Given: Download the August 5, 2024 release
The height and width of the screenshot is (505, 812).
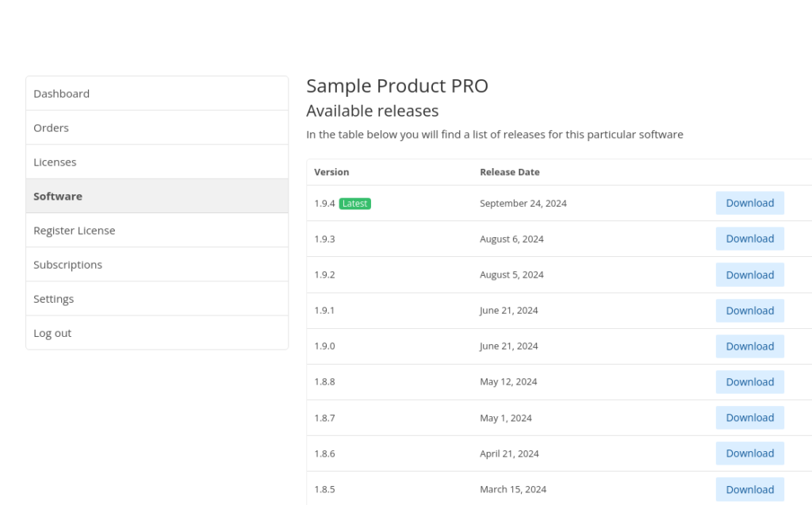Looking at the screenshot, I should [x=749, y=274].
